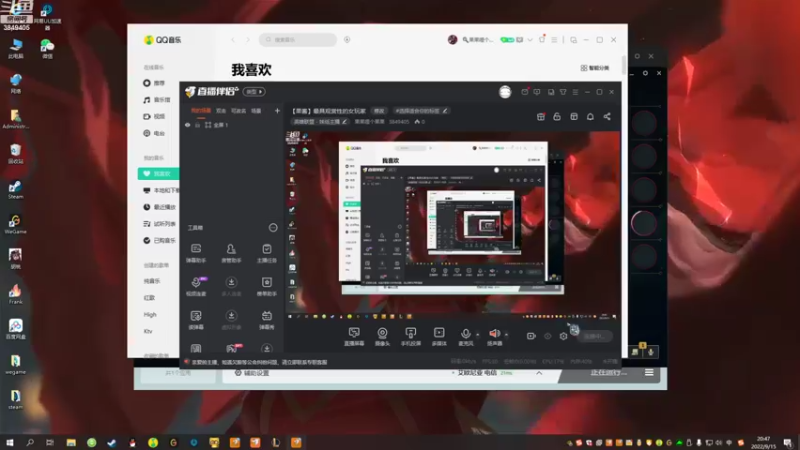800x450 pixels.
Task: Edit the 英雄联盟 category pill
Action: 320,122
